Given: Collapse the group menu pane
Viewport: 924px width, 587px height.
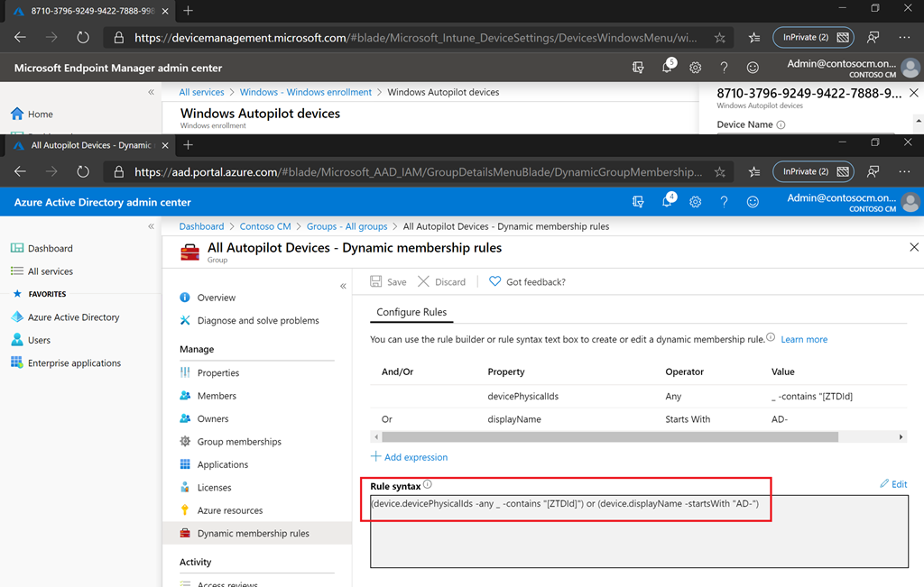Looking at the screenshot, I should [x=343, y=286].
